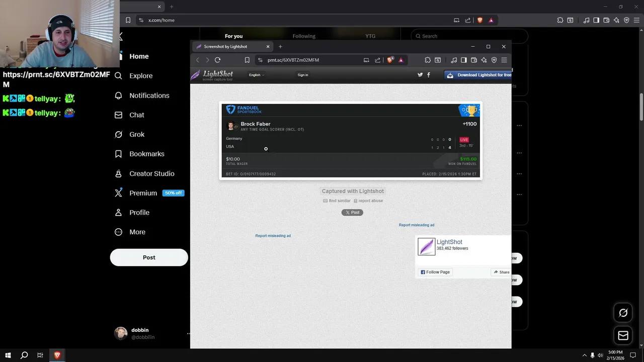
Task: Open the floating Grok button on x.com
Action: [x=623, y=313]
